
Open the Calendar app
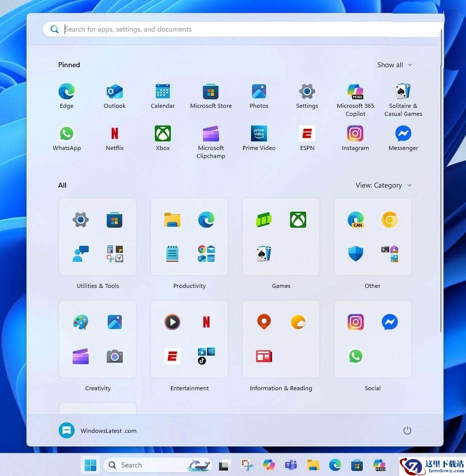coord(163,96)
